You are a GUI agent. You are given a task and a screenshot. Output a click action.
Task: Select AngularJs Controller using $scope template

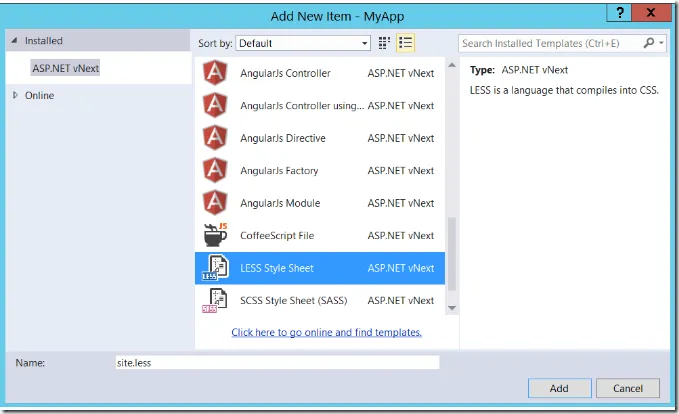point(302,106)
